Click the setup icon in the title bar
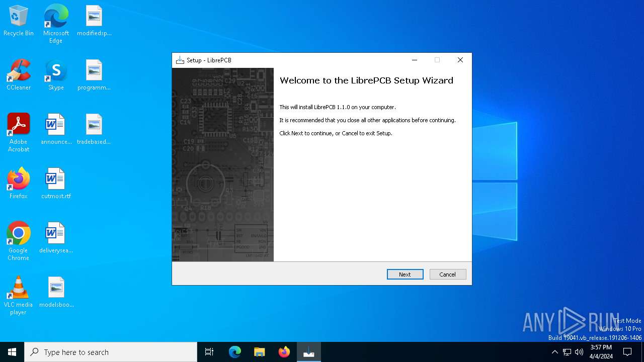 (180, 60)
